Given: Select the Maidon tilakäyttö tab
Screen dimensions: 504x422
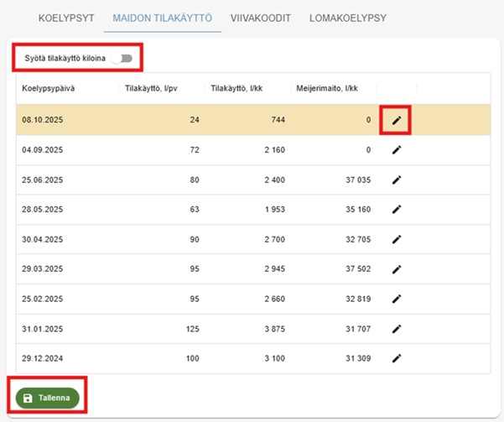Looking at the screenshot, I should (x=162, y=18).
